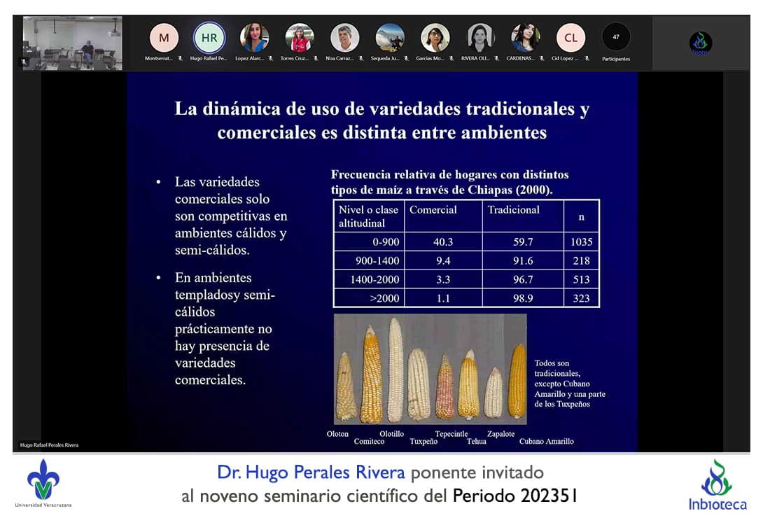
Task: Select Sequeda Ju participant landscape photo
Action: point(390,38)
